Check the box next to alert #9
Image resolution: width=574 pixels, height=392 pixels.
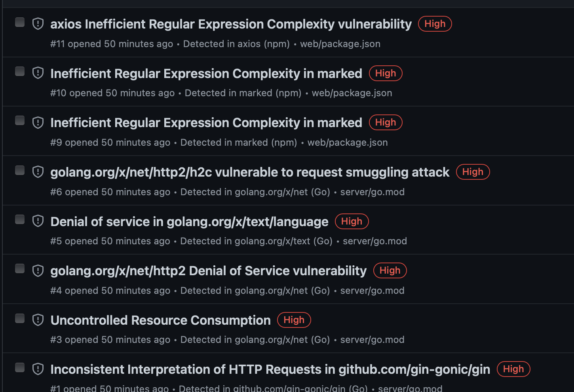point(20,120)
